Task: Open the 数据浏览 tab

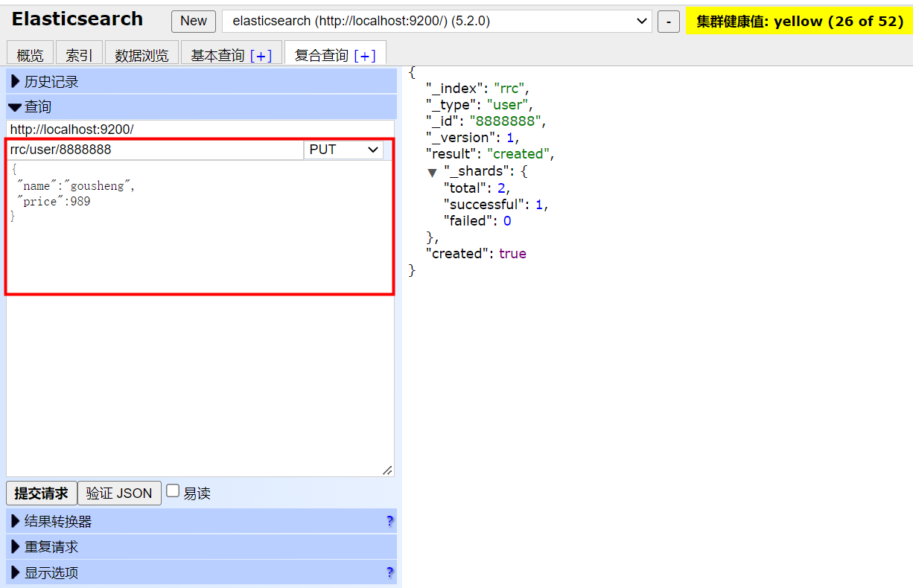Action: pyautogui.click(x=141, y=54)
